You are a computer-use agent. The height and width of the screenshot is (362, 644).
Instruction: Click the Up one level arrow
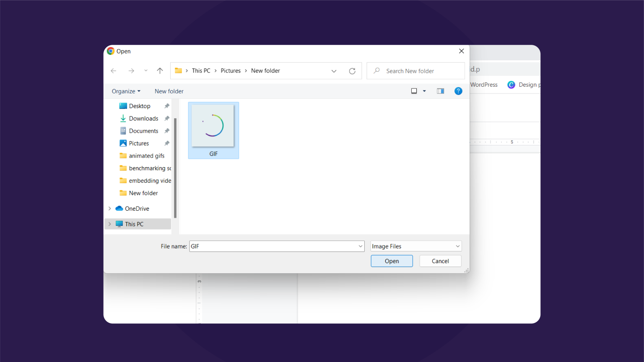click(x=160, y=70)
